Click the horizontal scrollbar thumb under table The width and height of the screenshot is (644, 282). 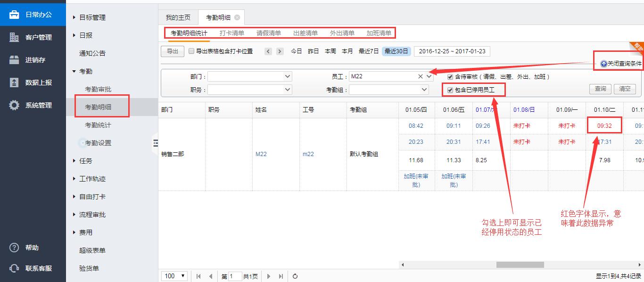coord(520,265)
